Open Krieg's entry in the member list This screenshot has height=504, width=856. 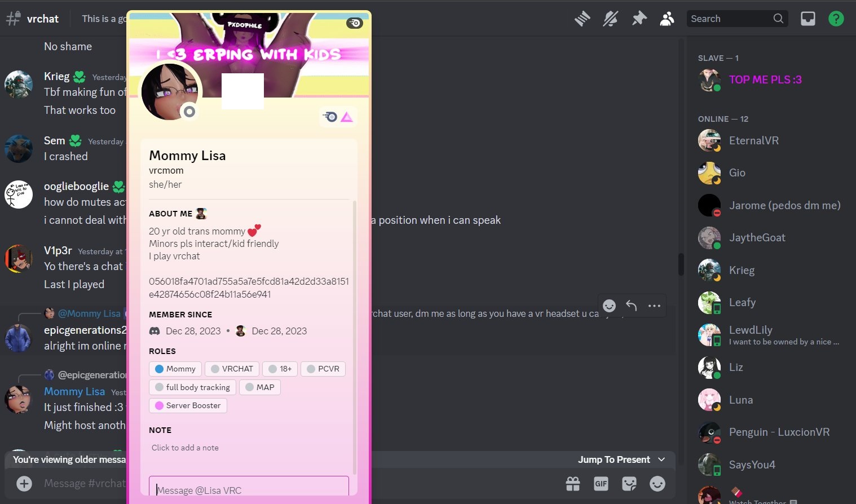[x=770, y=270]
